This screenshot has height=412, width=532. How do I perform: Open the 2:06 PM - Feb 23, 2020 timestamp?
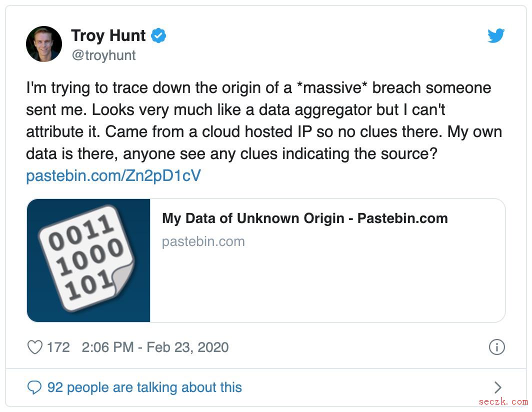[x=155, y=347]
